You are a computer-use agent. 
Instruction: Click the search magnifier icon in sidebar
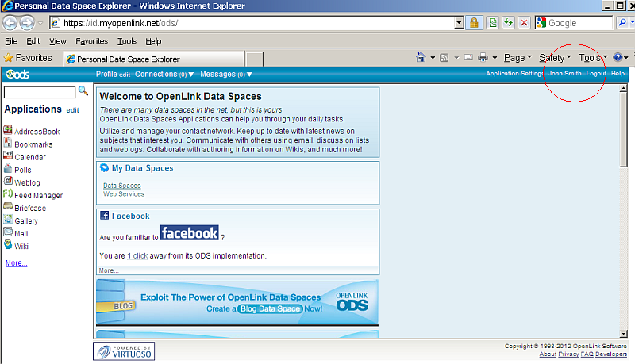(x=83, y=91)
